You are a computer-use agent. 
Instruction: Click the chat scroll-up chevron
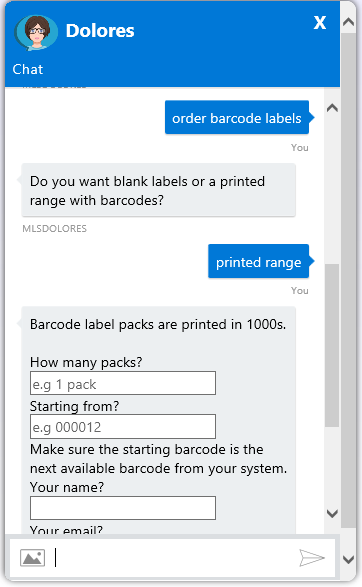click(x=332, y=108)
